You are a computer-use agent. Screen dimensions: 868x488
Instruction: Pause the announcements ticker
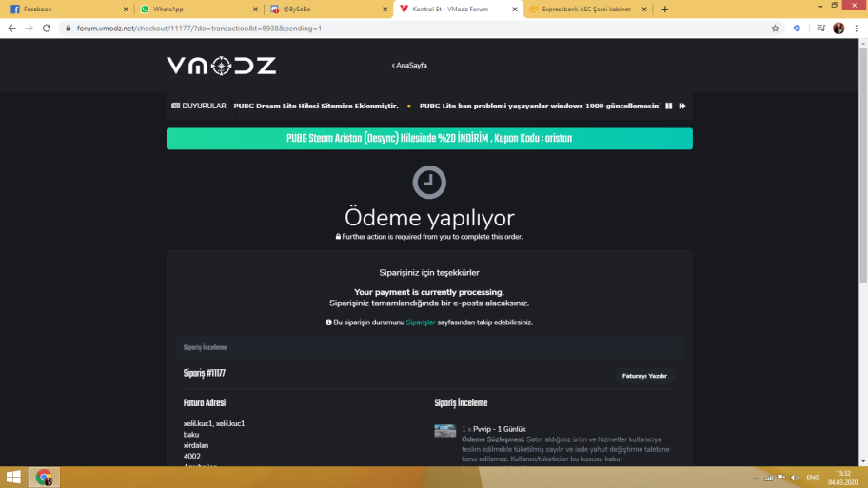(669, 106)
